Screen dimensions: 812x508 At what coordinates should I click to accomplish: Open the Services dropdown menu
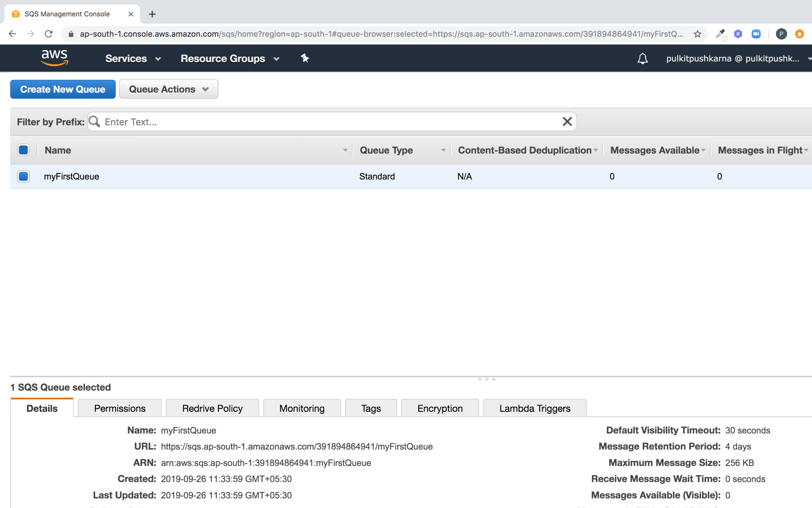[133, 58]
